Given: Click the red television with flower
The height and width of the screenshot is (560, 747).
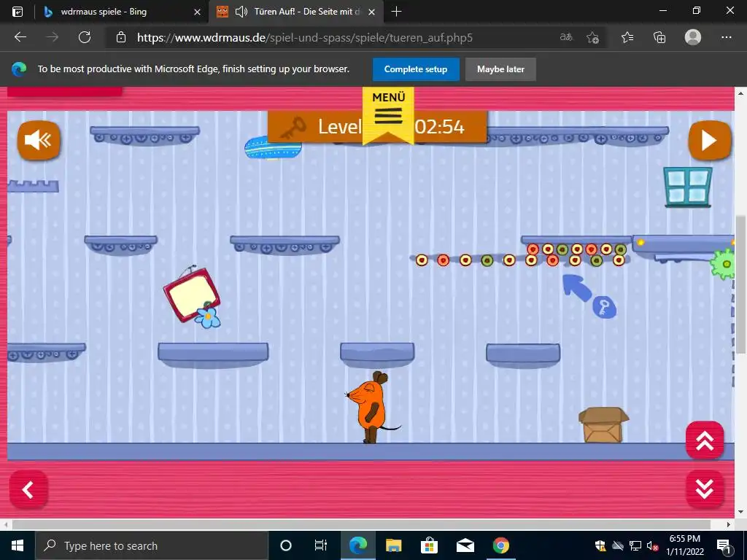Looking at the screenshot, I should click(192, 297).
